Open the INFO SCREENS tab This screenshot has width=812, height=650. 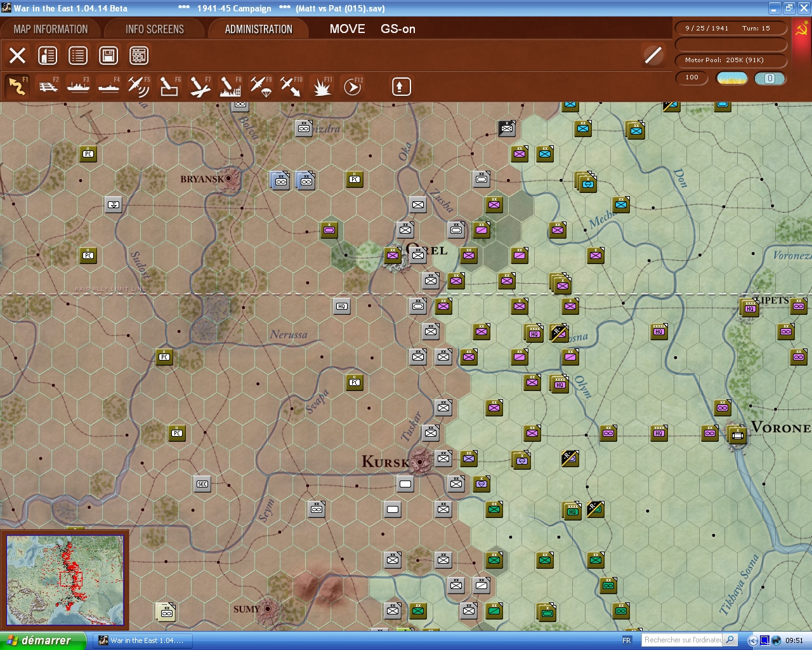[155, 29]
